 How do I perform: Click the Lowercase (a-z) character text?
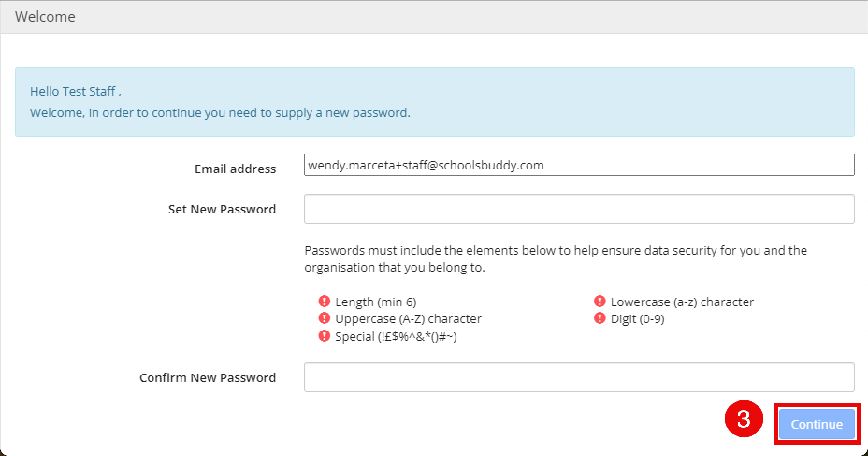pyautogui.click(x=682, y=302)
